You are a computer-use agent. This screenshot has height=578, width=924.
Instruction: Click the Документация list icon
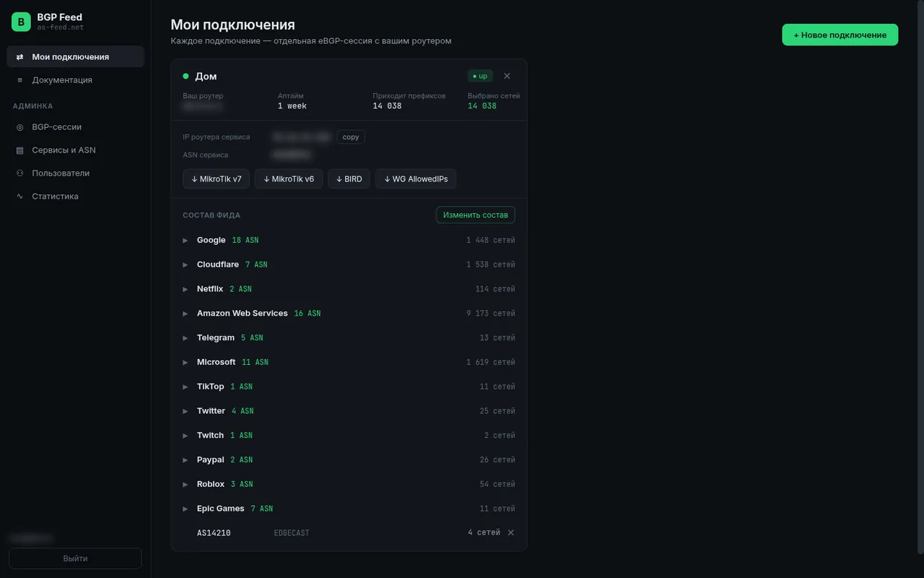point(19,80)
